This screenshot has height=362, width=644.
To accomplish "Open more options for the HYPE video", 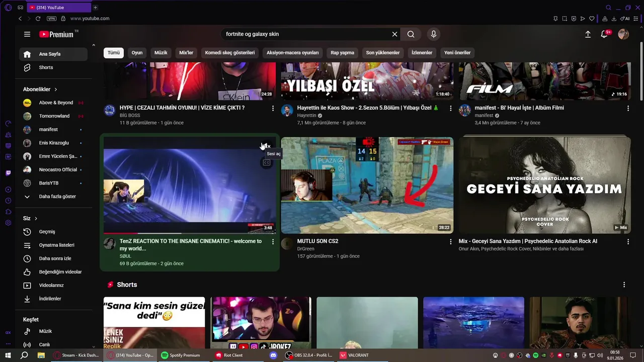I will pyautogui.click(x=273, y=108).
